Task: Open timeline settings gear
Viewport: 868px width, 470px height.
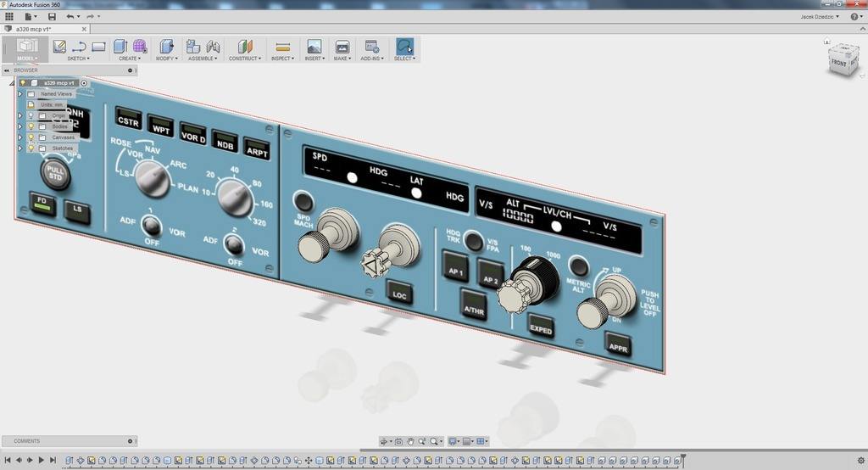Action: 861,460
